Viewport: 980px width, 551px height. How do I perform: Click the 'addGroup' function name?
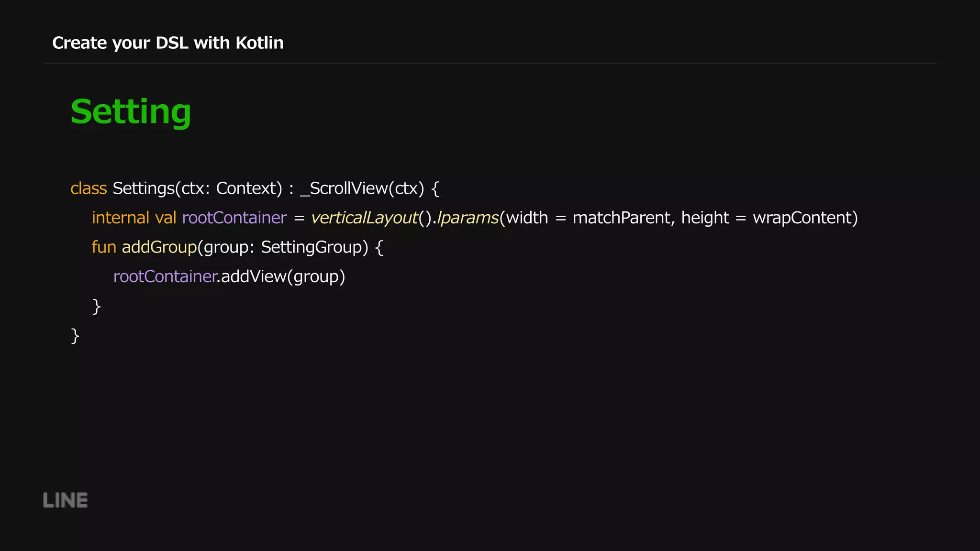tap(159, 248)
